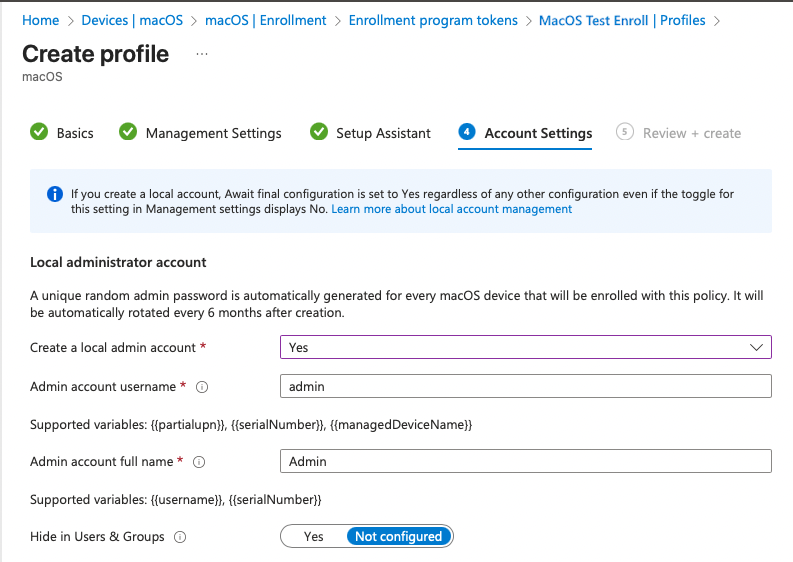This screenshot has width=793, height=562.
Task: Navigate to Home in the breadcrumb
Action: [x=40, y=20]
